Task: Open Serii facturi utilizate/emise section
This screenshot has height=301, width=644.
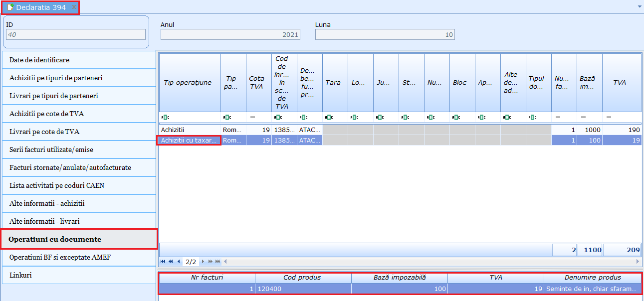Action: pyautogui.click(x=79, y=150)
